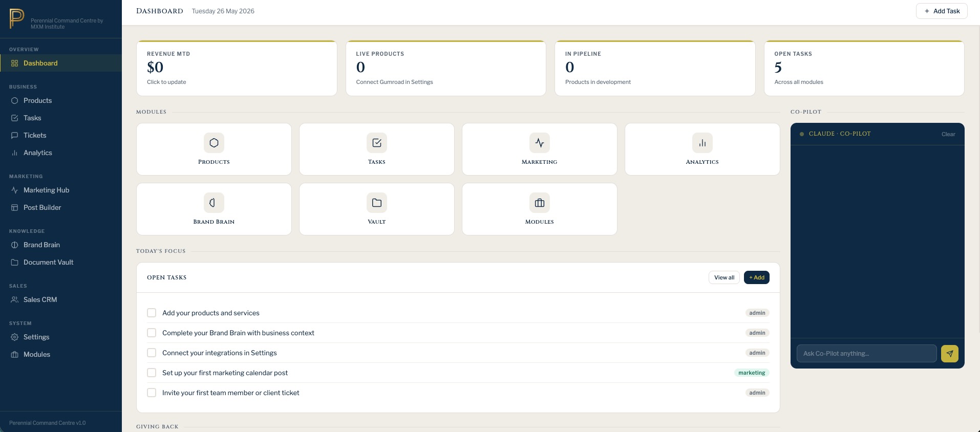Click the Products hexagon icon in the sidebar

14,100
